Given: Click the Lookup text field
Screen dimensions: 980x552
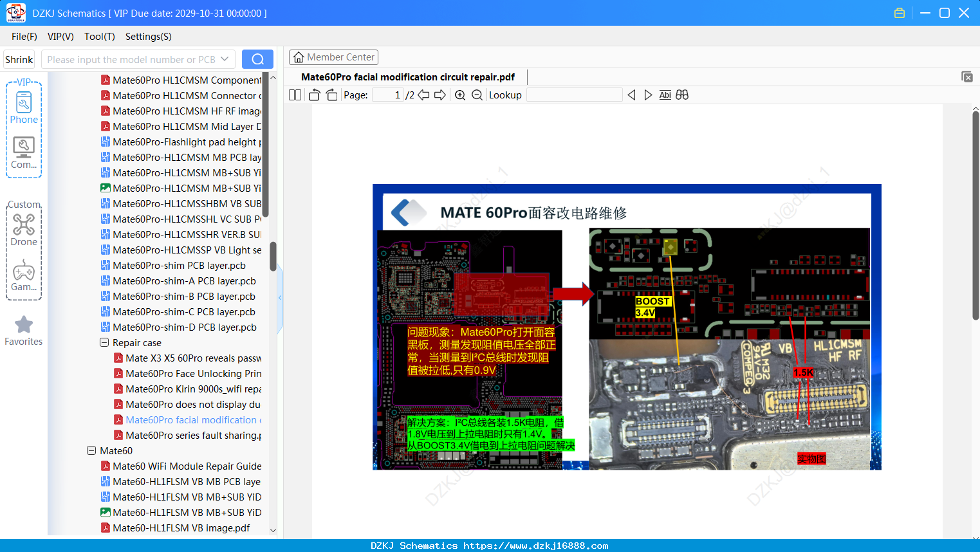Looking at the screenshot, I should (574, 95).
